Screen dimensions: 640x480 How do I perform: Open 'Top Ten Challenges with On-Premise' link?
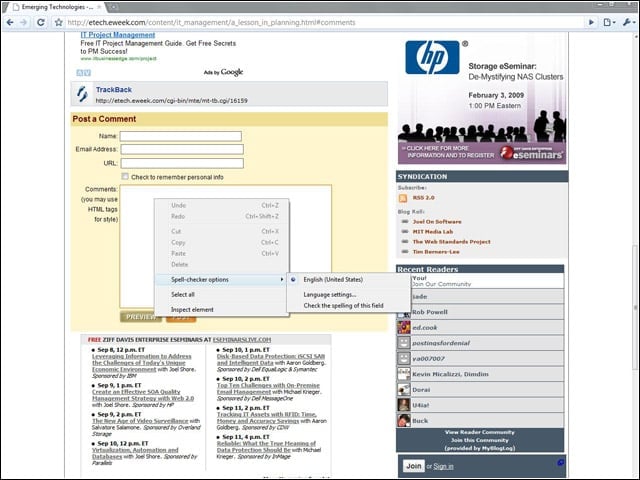(268, 389)
